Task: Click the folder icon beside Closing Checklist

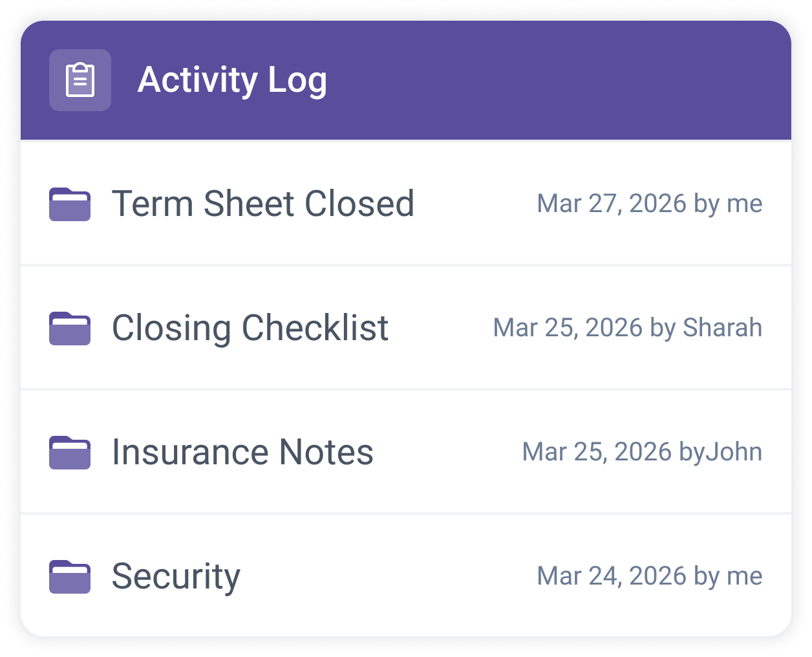Action: tap(70, 328)
